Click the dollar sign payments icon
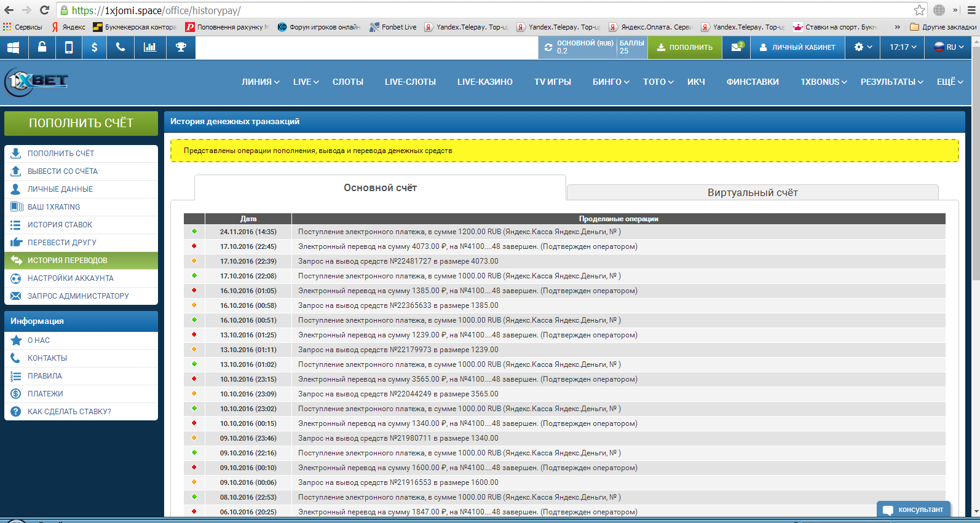 click(x=94, y=47)
